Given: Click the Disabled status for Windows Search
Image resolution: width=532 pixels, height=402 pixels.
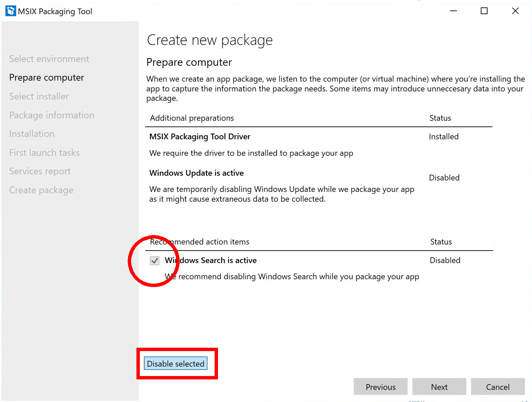Looking at the screenshot, I should click(445, 260).
